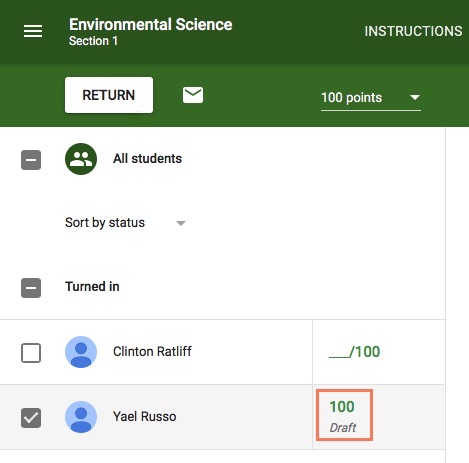Toggle the Turned in group checkbox
Viewport: 469px width, 463px height.
[x=31, y=288]
